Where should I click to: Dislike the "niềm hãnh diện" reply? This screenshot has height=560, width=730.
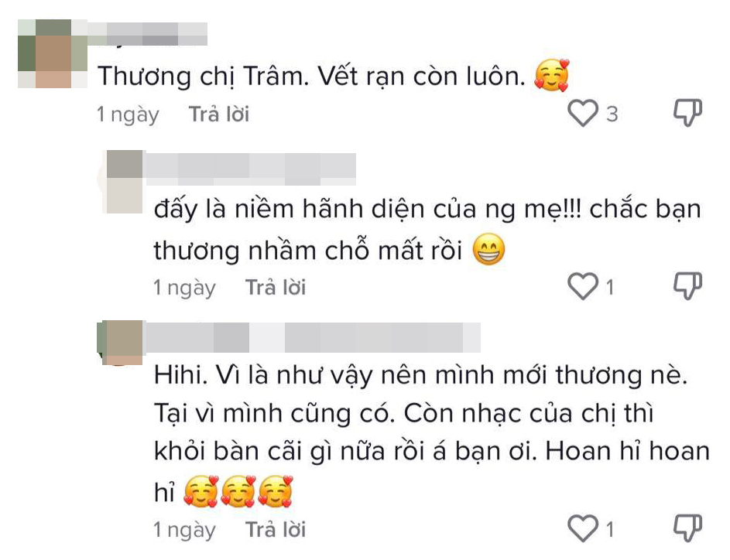[x=687, y=285]
